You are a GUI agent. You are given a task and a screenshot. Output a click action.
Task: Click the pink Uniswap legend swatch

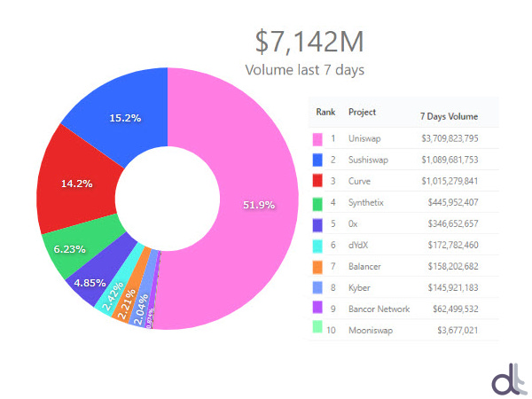pyautogui.click(x=317, y=139)
